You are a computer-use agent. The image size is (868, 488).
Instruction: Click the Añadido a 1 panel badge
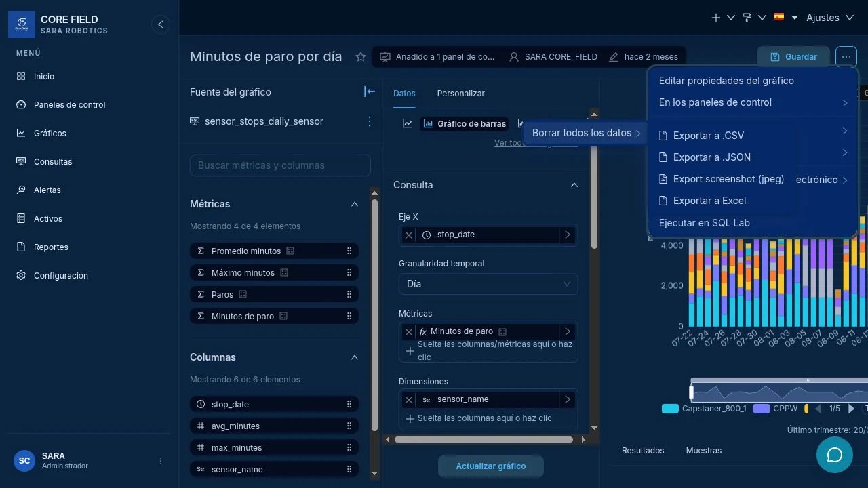pos(437,57)
